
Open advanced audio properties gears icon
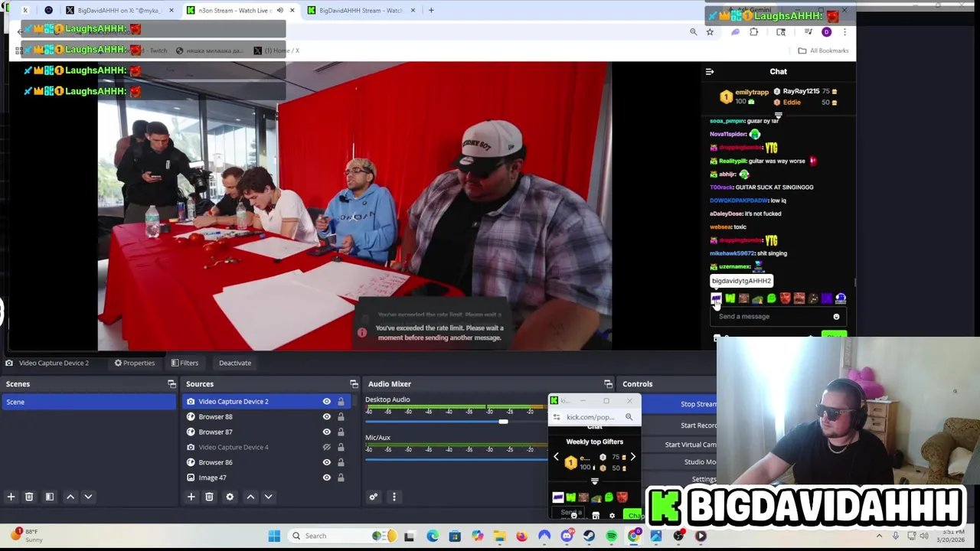[x=374, y=497]
